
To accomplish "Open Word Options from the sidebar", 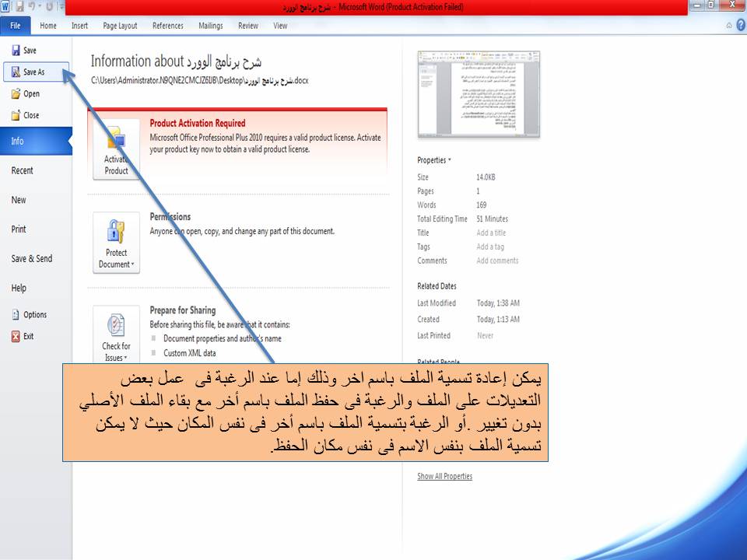I will pyautogui.click(x=30, y=315).
